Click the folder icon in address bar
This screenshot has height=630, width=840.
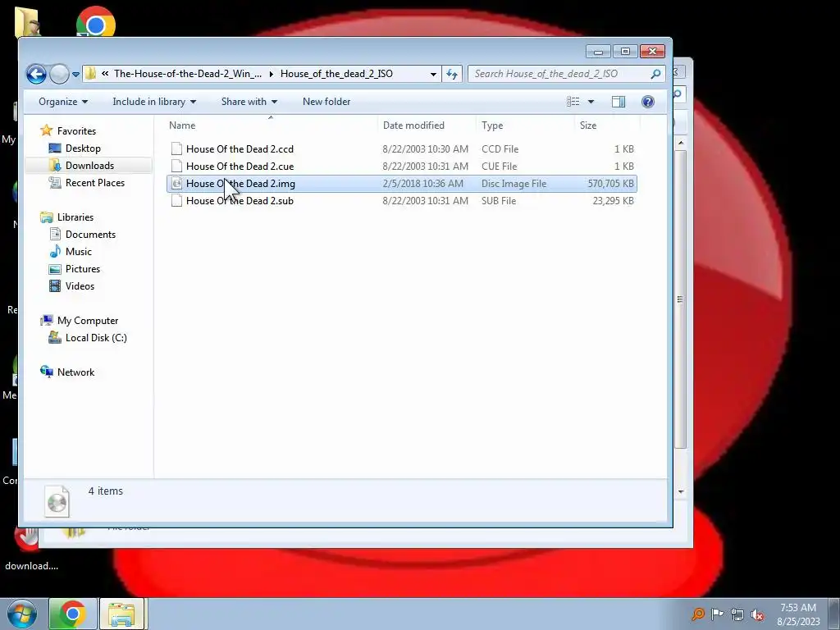pyautogui.click(x=90, y=73)
